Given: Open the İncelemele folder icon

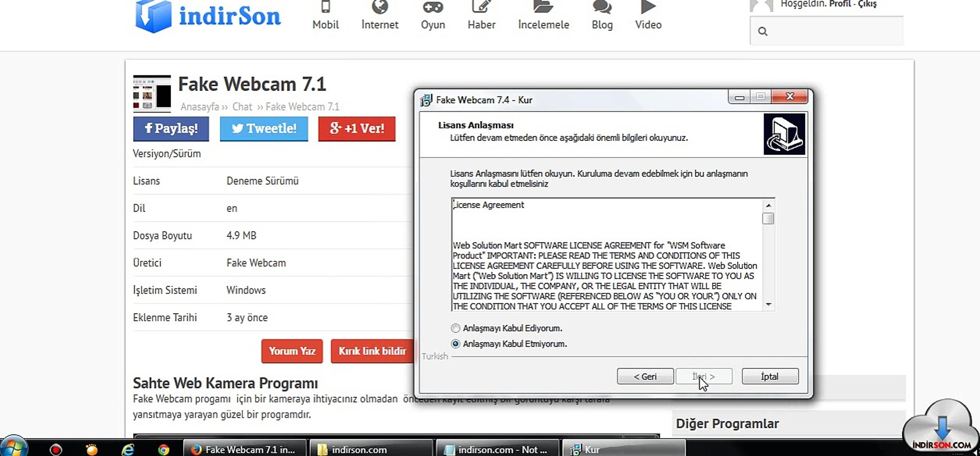Looking at the screenshot, I should (543, 6).
